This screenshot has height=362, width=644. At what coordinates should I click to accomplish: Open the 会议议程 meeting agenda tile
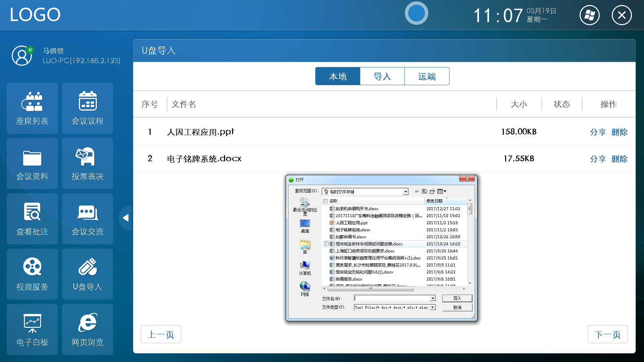point(88,108)
